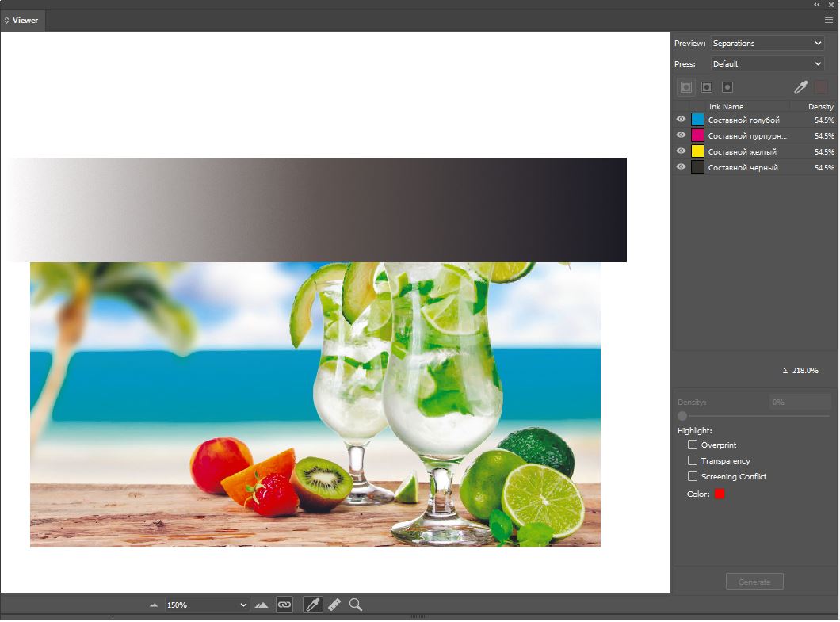Zoom out with the small mountains icon
Viewport: 840px width, 622px height.
[x=154, y=605]
